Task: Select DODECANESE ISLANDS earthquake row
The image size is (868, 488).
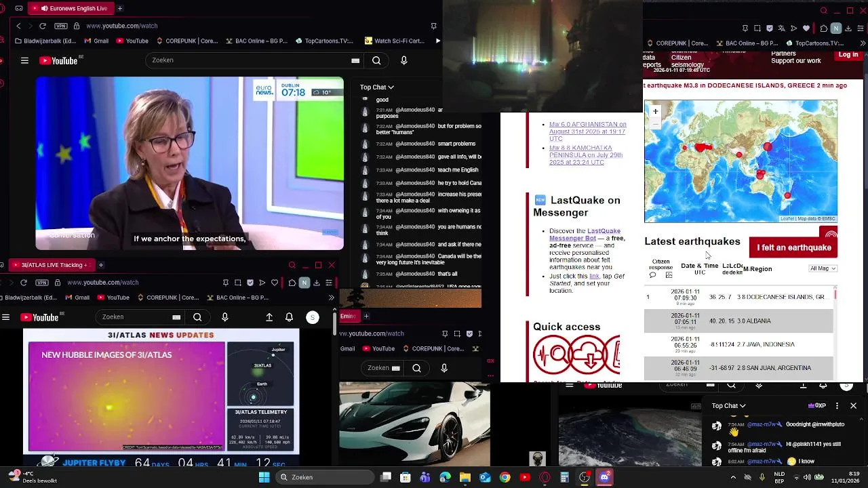Action: coord(738,297)
